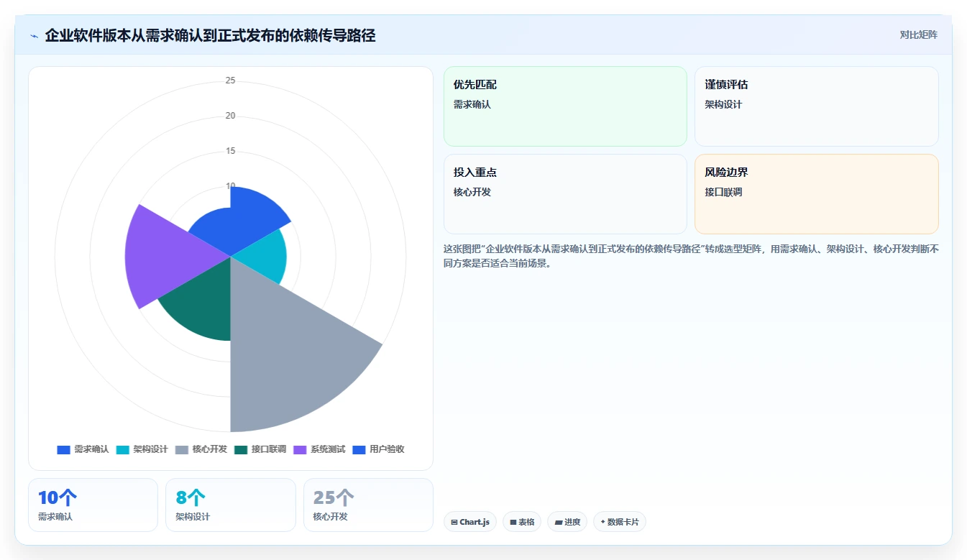The width and height of the screenshot is (967, 560).
Task: Open the 谨慎评估 matrix card
Action: (x=816, y=106)
